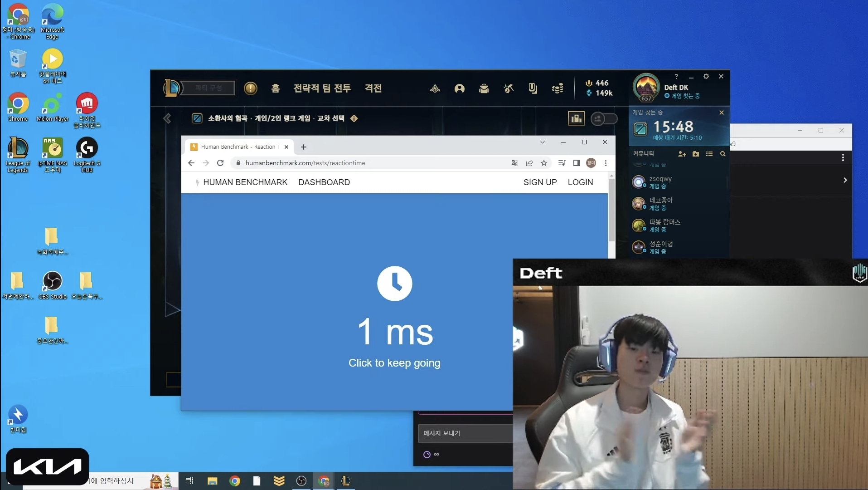The image size is (868, 490).
Task: Click the forward arrow in Chrome
Action: (206, 163)
